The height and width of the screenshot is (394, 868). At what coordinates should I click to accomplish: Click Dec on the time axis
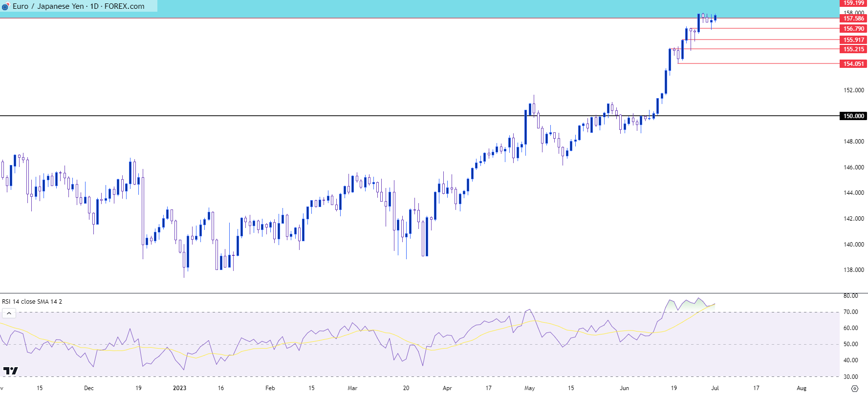click(x=89, y=388)
